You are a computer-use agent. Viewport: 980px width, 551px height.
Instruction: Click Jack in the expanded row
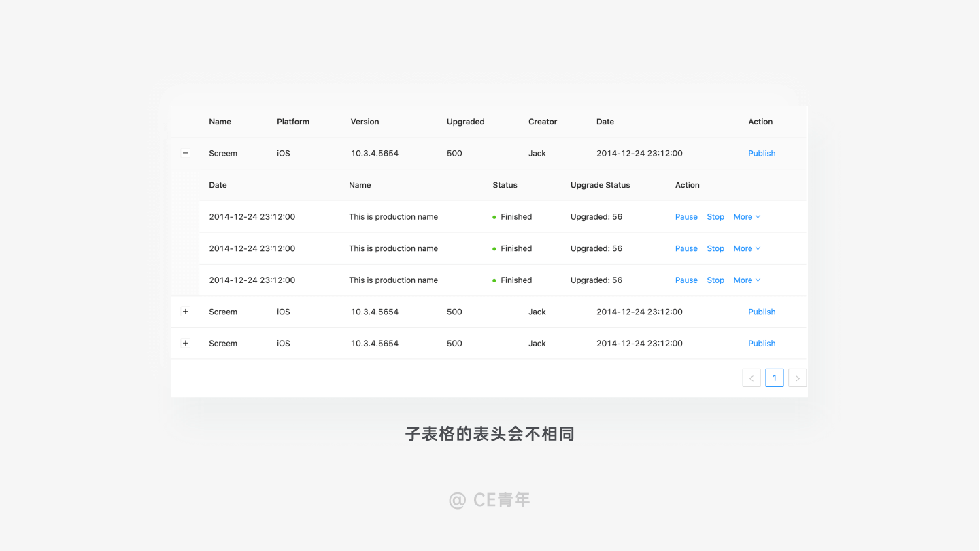click(537, 154)
